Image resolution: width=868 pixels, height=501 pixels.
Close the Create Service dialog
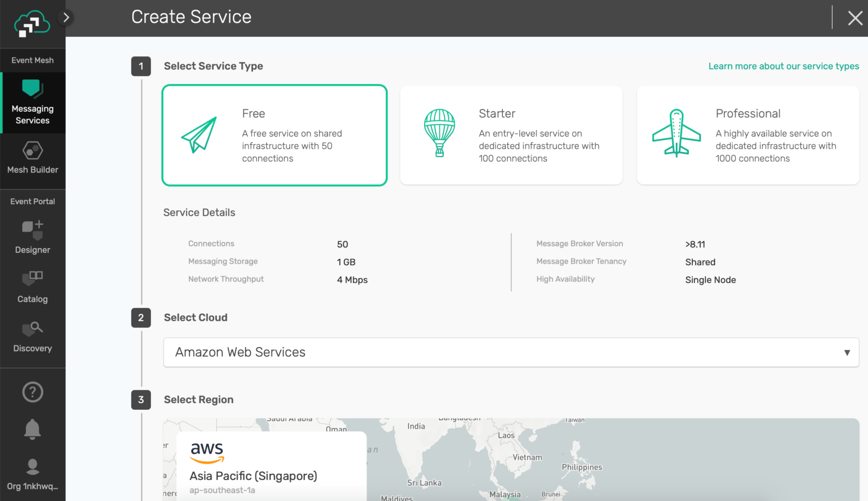click(855, 17)
